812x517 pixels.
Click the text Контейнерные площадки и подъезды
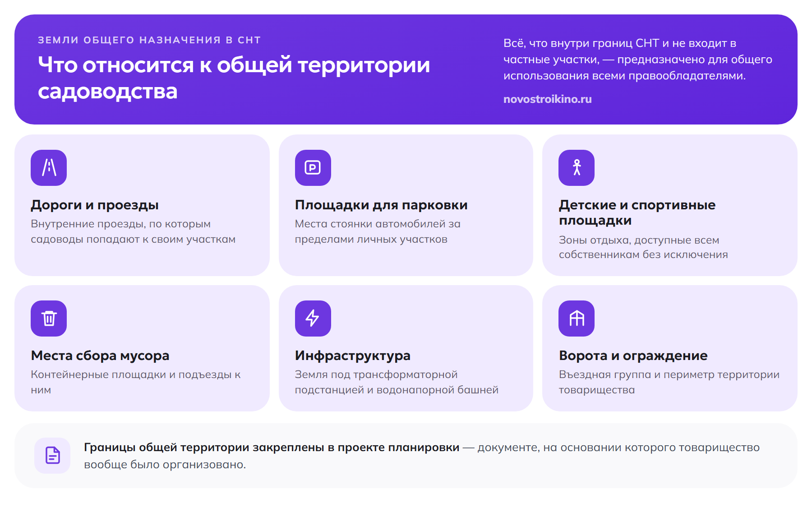132,375
